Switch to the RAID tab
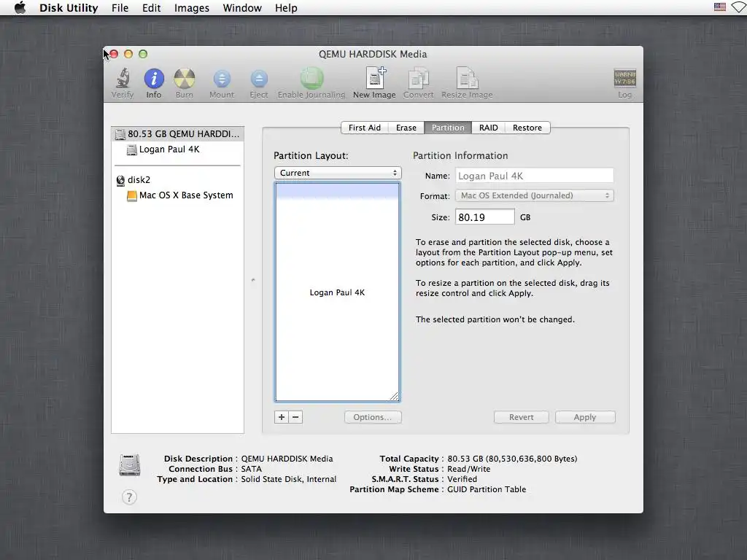Viewport: 747px width, 560px height. tap(488, 128)
